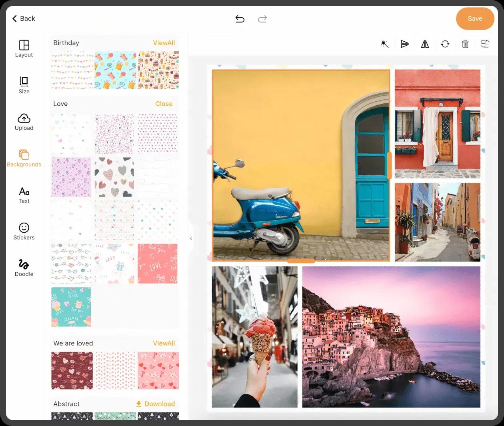Screen dimensions: 504x426
Task: Apply the teal hearts background pattern
Action: (71, 307)
